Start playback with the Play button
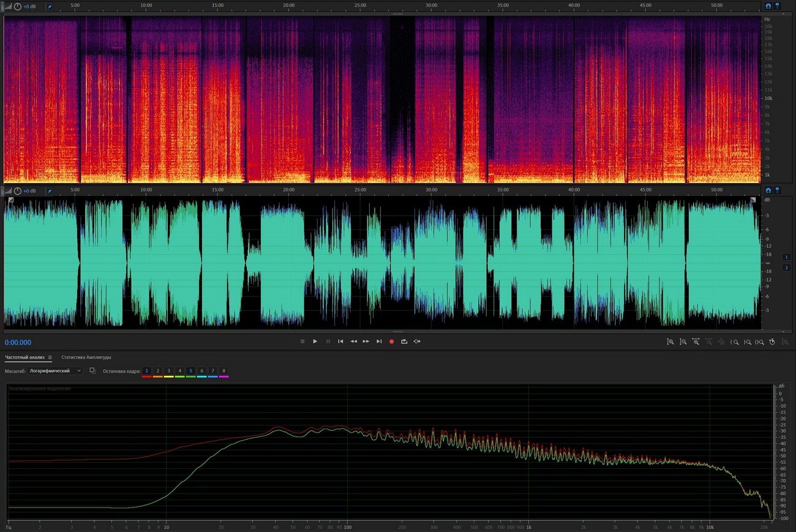The height and width of the screenshot is (532, 796). pyautogui.click(x=315, y=341)
